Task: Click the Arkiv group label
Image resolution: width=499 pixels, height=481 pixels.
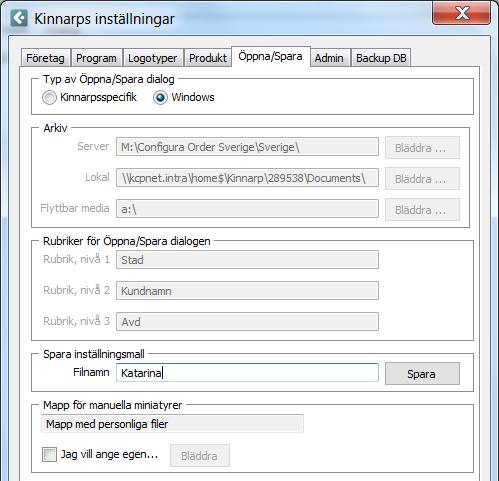Action: 55,128
